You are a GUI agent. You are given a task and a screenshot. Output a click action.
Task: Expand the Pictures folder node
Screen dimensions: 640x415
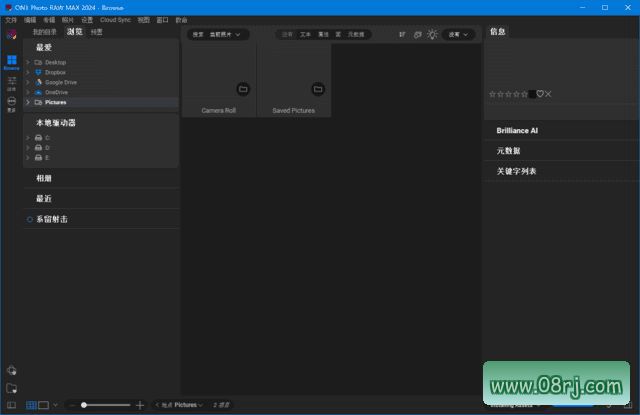click(28, 102)
